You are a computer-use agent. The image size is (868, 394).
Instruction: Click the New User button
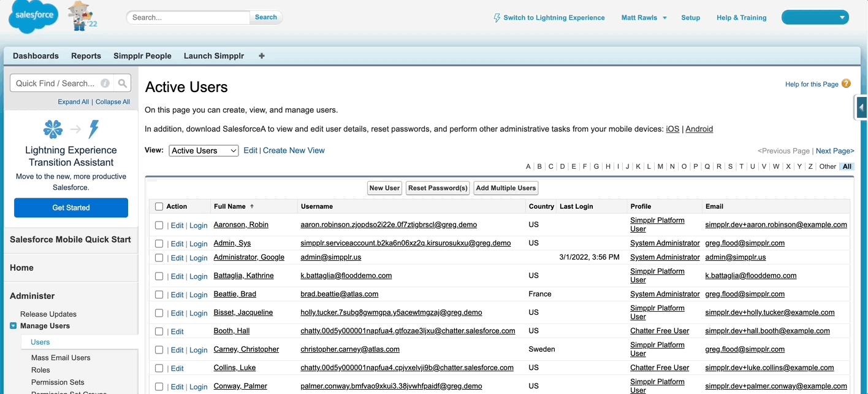pos(384,188)
